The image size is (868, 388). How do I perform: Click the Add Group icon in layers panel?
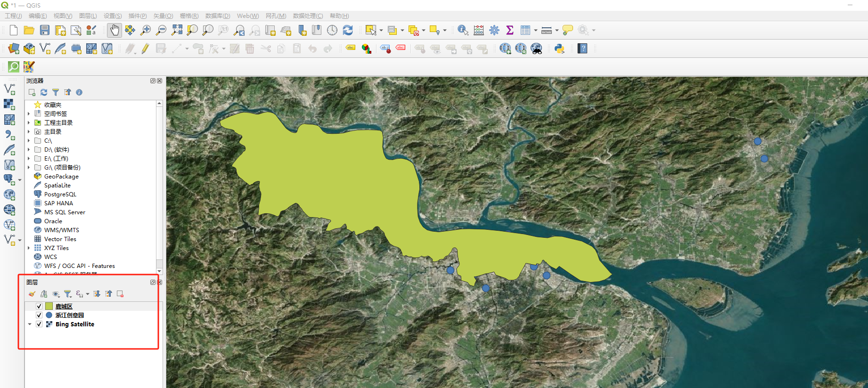pos(44,294)
